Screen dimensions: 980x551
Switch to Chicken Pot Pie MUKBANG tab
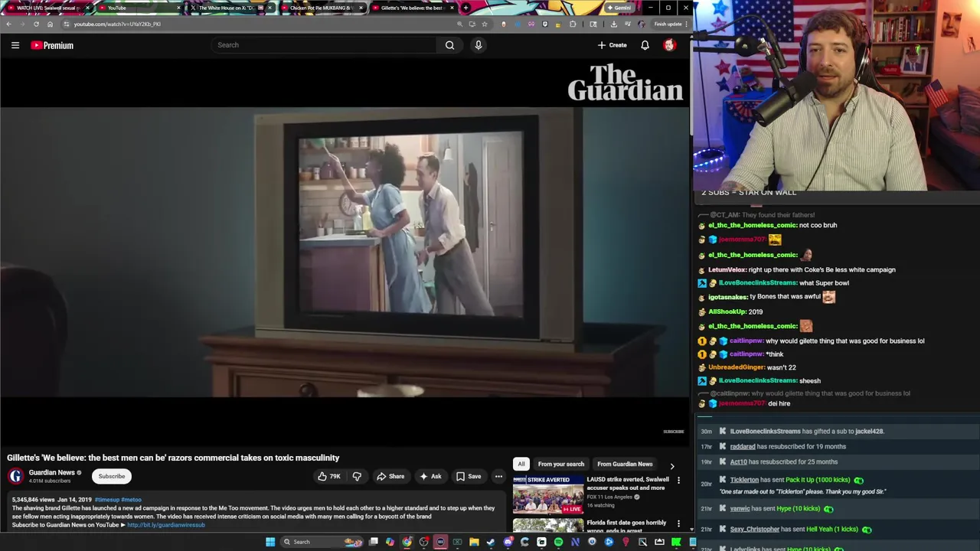321,8
